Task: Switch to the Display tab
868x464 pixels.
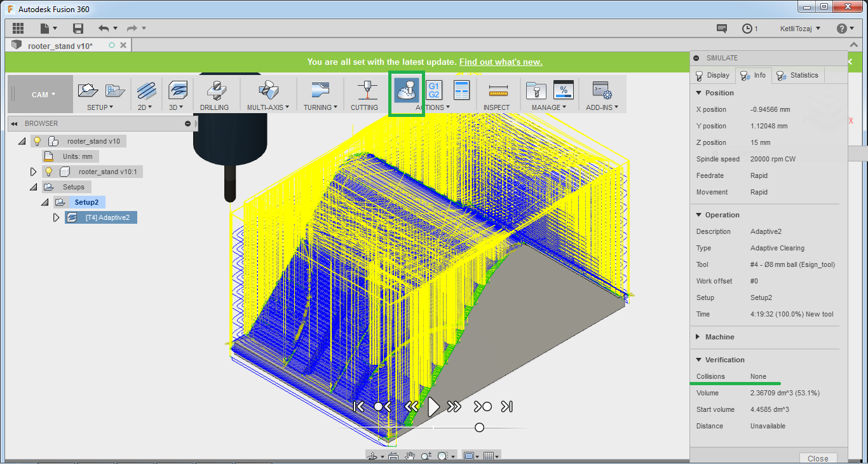Action: [712, 75]
